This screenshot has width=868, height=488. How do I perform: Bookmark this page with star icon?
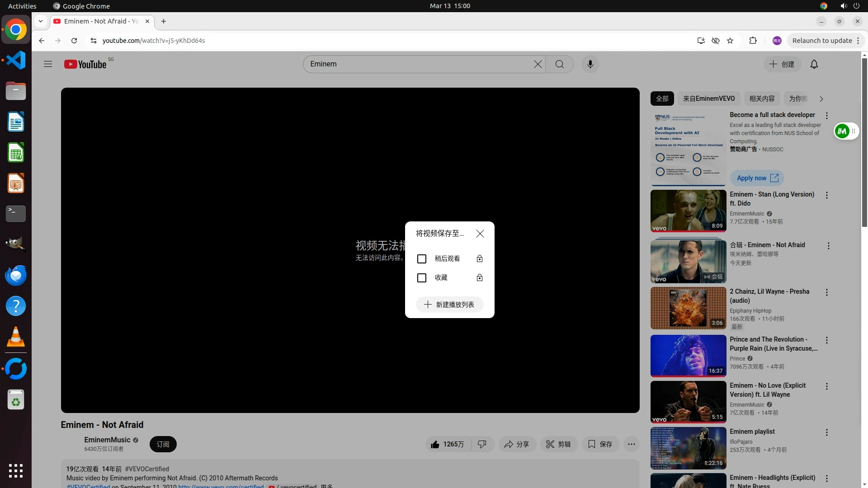(x=730, y=41)
